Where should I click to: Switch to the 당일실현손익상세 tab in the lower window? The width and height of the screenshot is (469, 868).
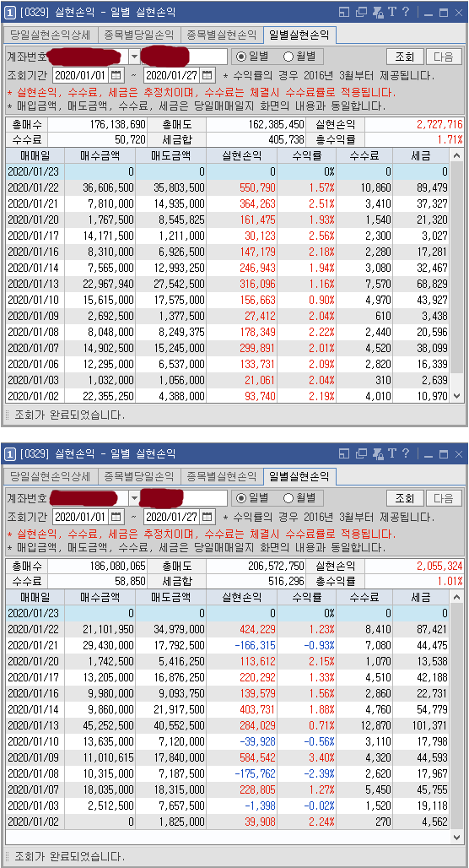(x=51, y=476)
